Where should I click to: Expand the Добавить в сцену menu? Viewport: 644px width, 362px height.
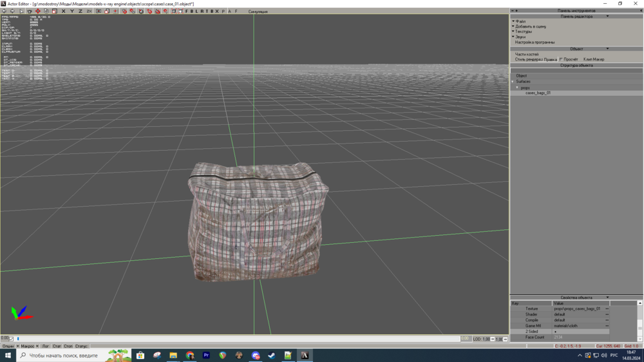(531, 26)
